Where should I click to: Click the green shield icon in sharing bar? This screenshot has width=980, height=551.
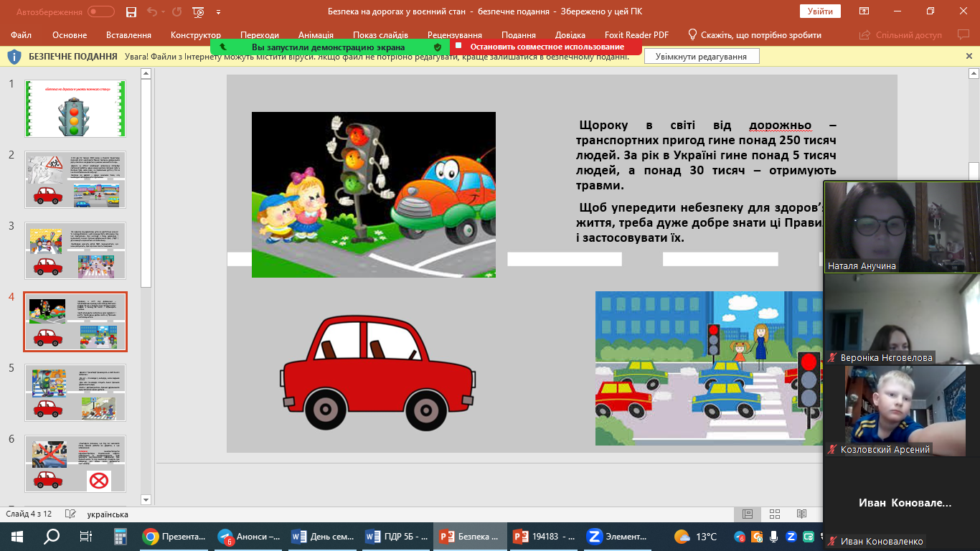438,47
